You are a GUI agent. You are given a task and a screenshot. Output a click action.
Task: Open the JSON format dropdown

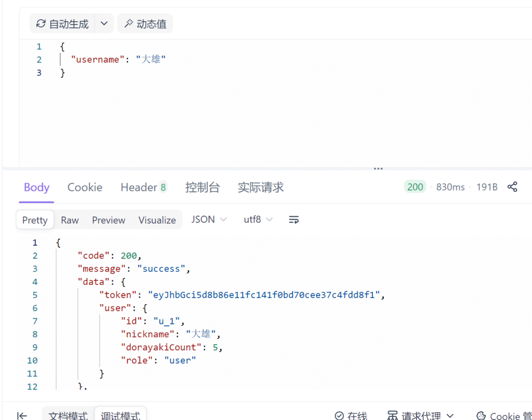tap(209, 220)
